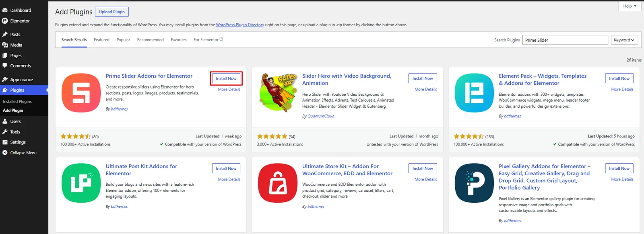Click the Comments bubble icon
This screenshot has width=644, height=234.
pos(5,66)
